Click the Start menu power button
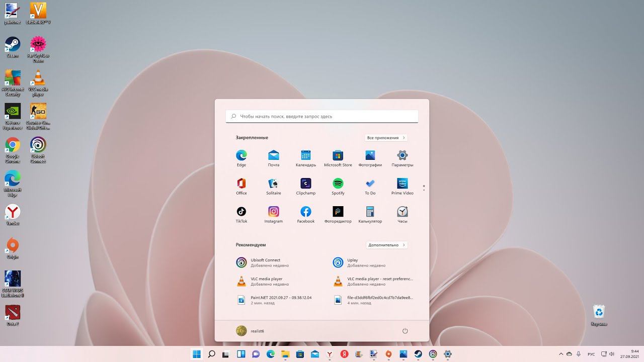Viewport: 644px width, 362px height. pyautogui.click(x=405, y=331)
